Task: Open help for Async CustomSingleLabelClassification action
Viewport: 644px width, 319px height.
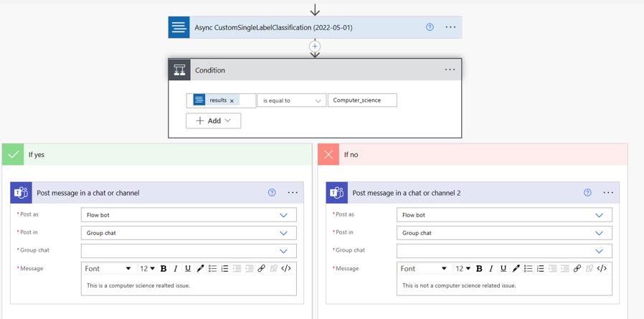Action: [430, 27]
